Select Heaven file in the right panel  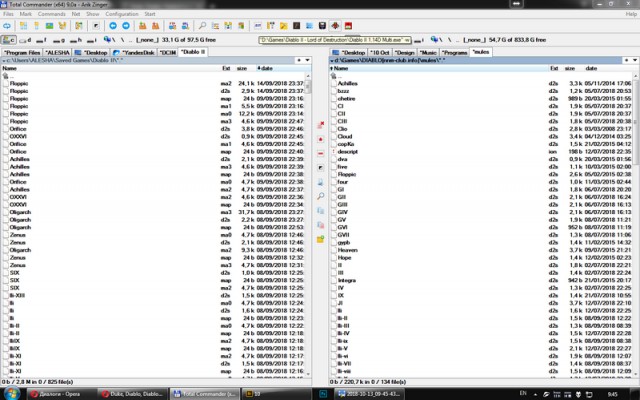(x=481, y=250)
